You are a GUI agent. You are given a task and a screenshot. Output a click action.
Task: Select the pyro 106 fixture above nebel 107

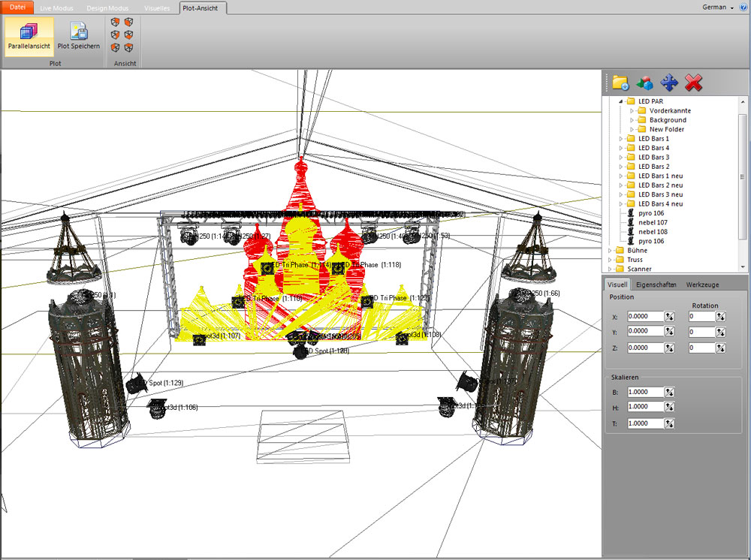pyautogui.click(x=651, y=213)
